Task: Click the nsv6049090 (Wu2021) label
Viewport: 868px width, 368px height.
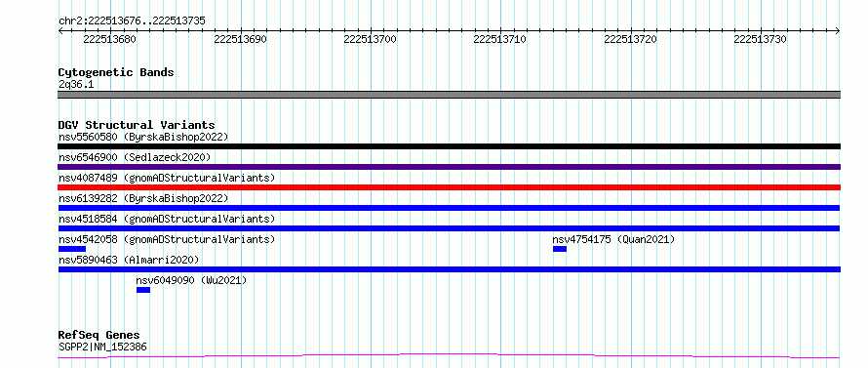Action: tap(191, 280)
